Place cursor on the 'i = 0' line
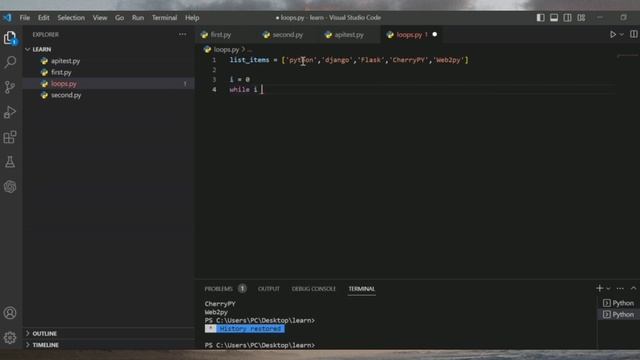Screen dimensions: 640x360 coord(240,80)
